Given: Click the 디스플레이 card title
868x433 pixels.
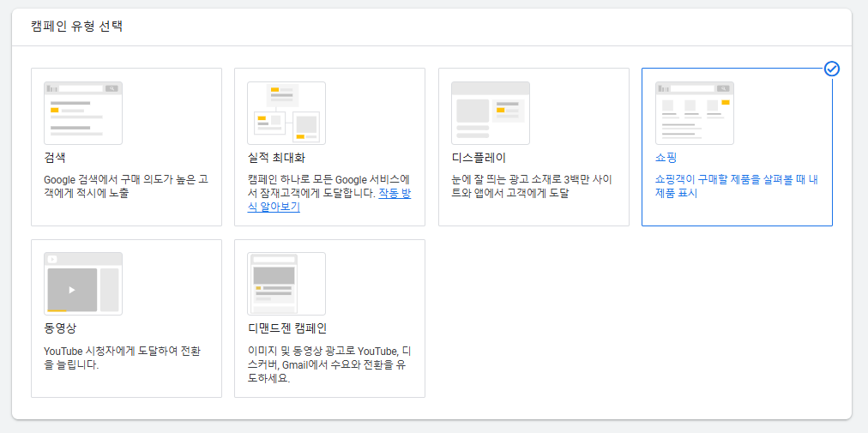Looking at the screenshot, I should point(479,157).
